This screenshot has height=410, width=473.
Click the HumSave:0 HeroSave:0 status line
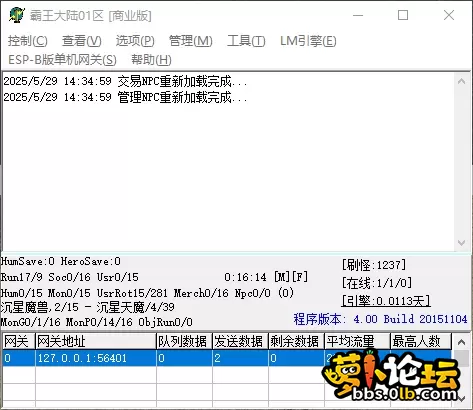coord(61,261)
